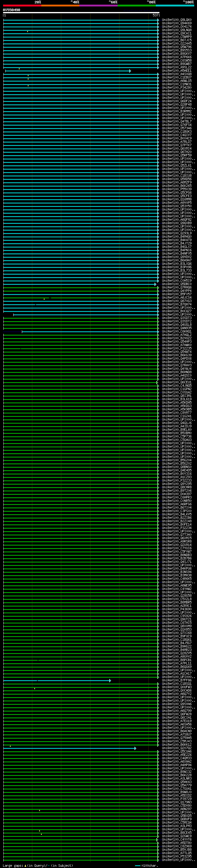
Task: Click the orange ~40% identity legend bar
Action: tap(60, 6)
